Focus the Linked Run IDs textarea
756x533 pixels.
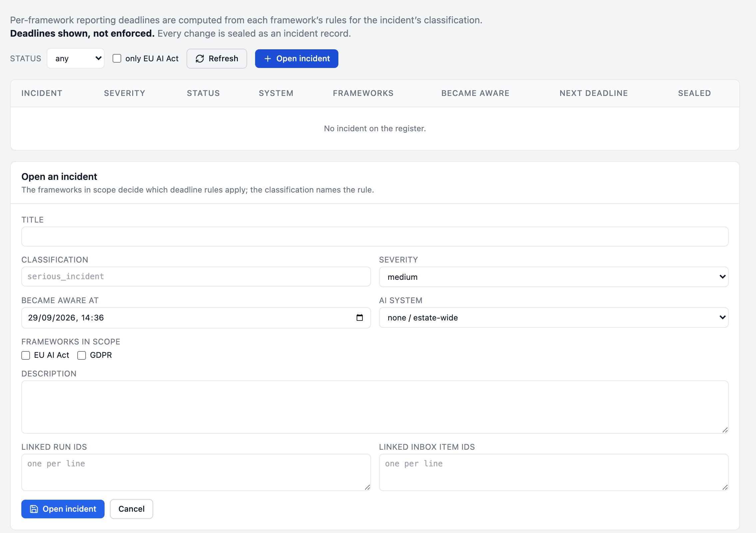pyautogui.click(x=196, y=472)
